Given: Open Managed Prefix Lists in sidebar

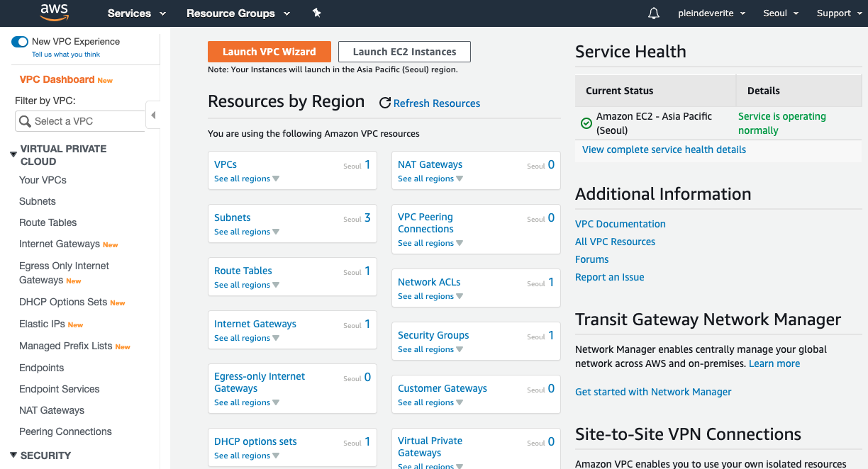Looking at the screenshot, I should point(66,346).
